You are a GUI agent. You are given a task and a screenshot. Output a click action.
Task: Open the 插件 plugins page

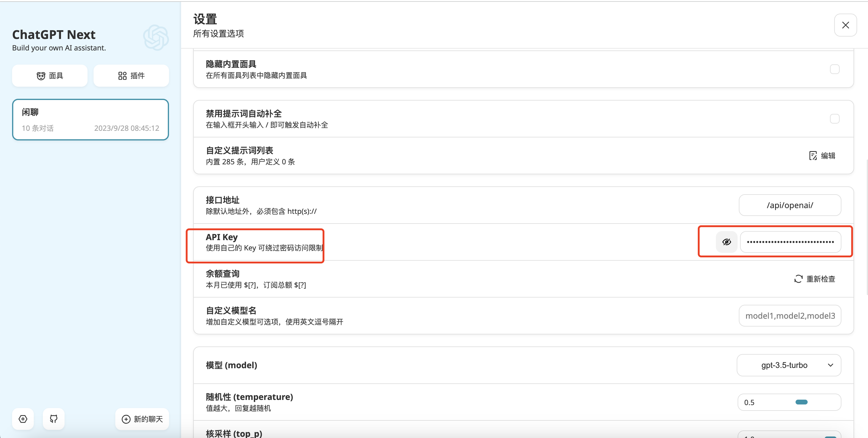131,76
